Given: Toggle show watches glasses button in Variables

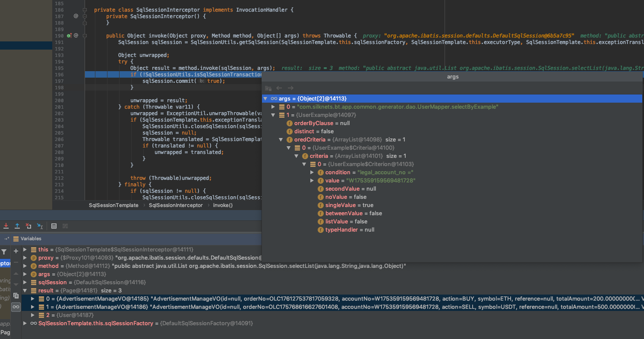Looking at the screenshot, I should pos(16,307).
